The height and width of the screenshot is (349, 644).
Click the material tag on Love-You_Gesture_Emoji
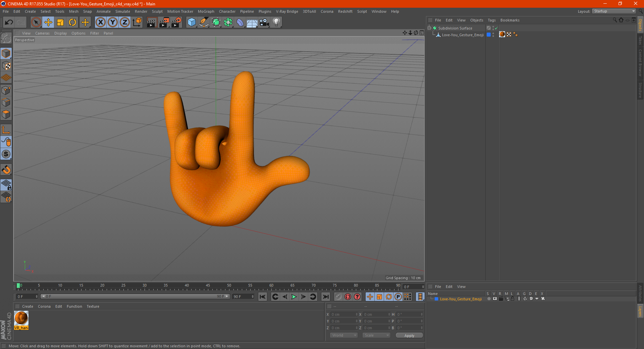point(502,34)
